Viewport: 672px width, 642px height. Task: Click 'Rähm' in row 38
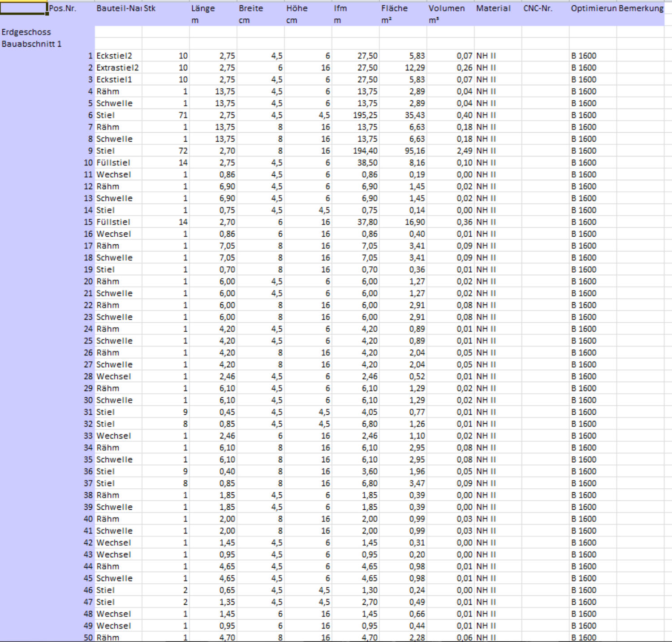(x=118, y=495)
